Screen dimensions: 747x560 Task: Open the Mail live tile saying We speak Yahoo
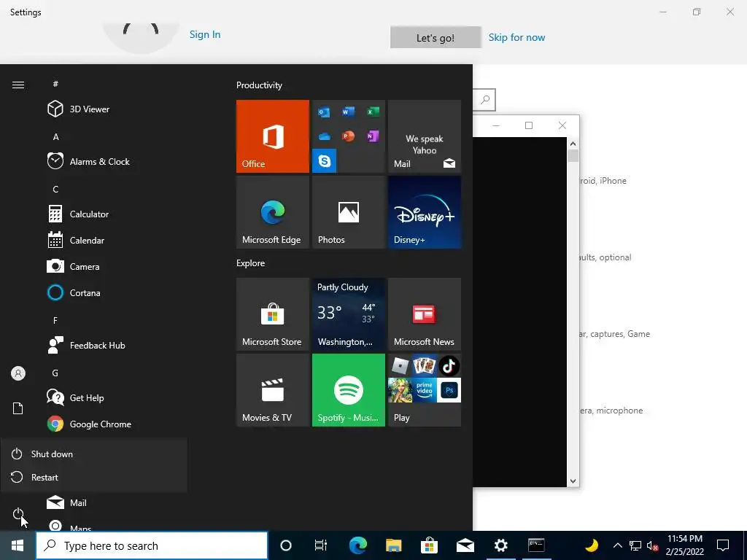coord(425,136)
